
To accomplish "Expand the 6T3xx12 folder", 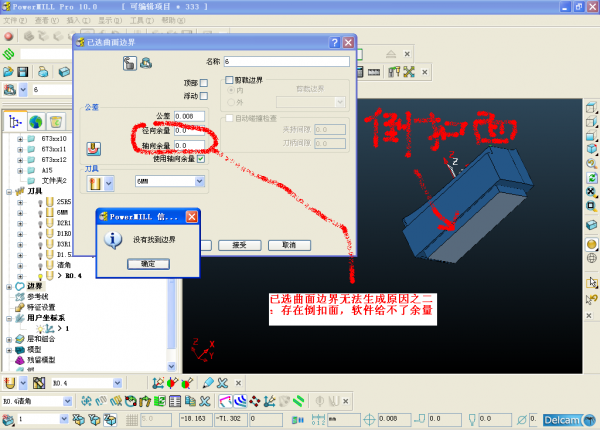I will [20, 160].
